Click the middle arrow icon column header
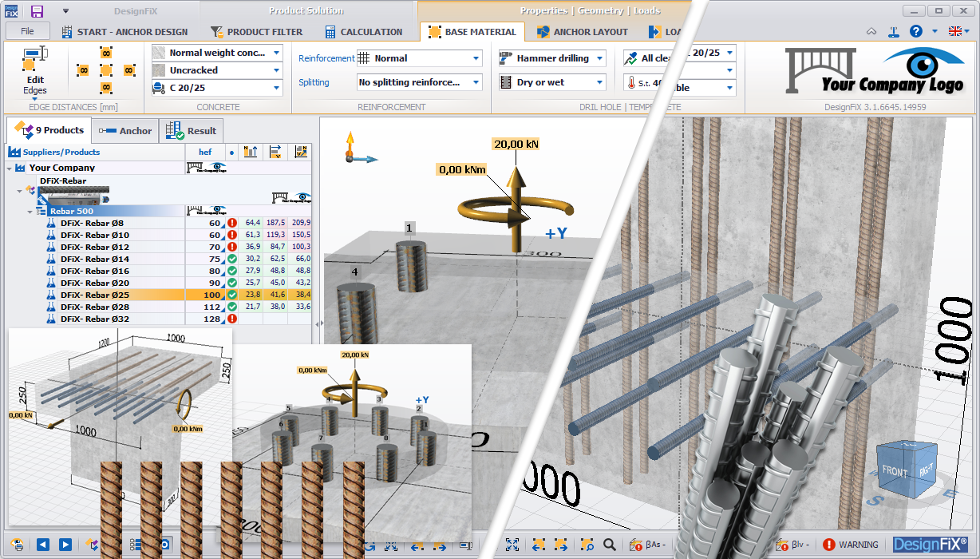Screen dimensions: 980x559 275,152
